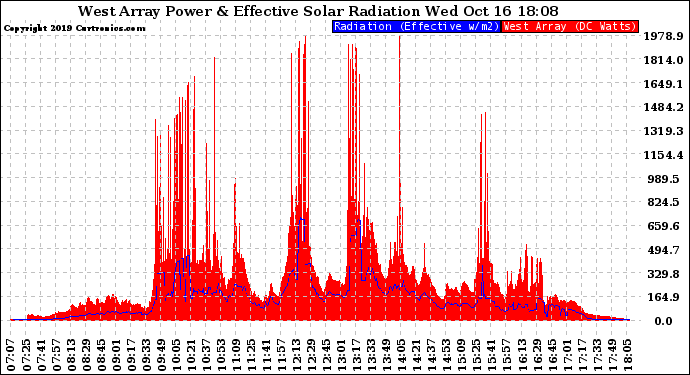
Task: Click the 08:45 time axis label
Action: pyautogui.click(x=102, y=355)
